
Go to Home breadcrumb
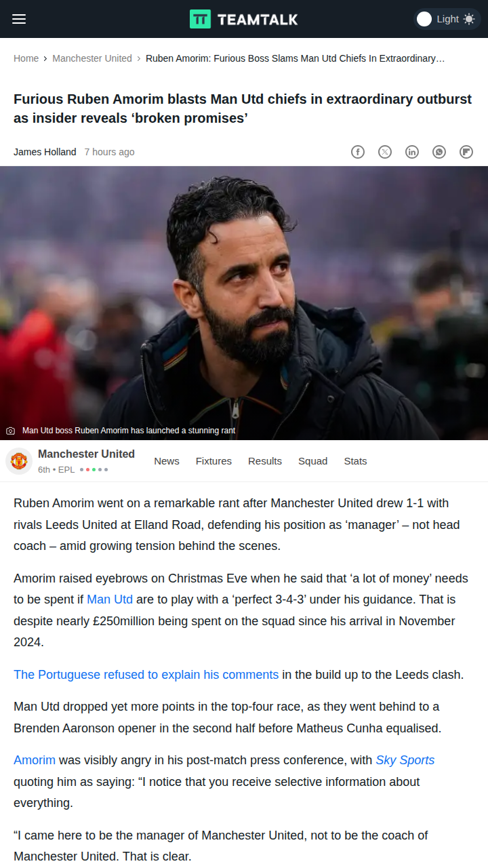point(26,58)
